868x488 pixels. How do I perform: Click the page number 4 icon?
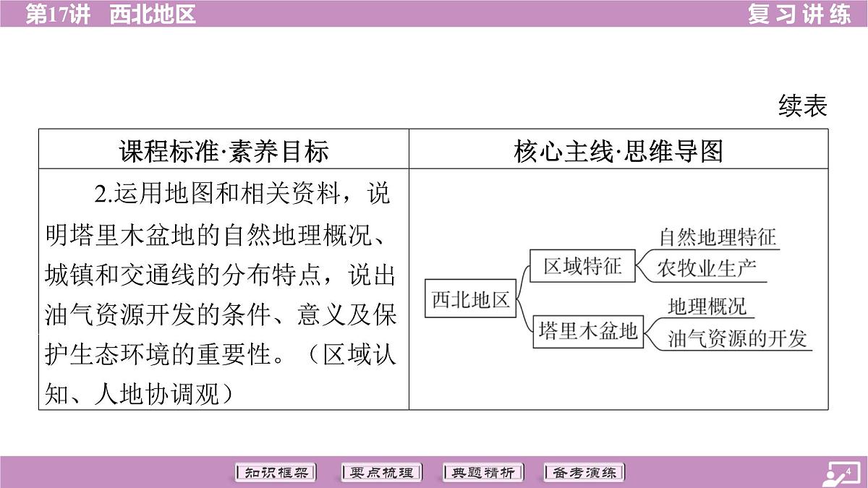(x=841, y=474)
